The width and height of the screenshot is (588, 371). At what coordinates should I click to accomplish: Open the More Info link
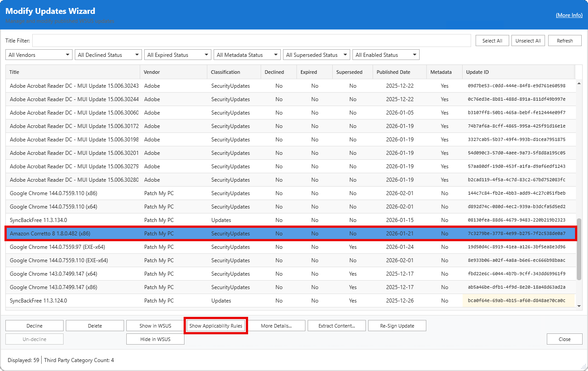point(569,15)
